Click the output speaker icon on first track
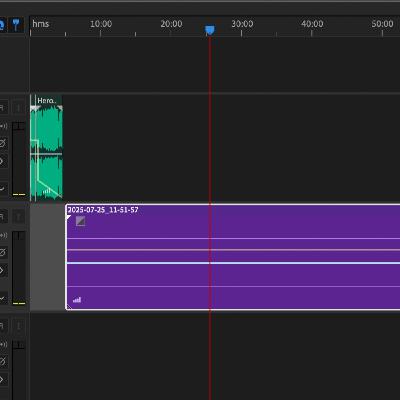The width and height of the screenshot is (400, 400). 3,126
